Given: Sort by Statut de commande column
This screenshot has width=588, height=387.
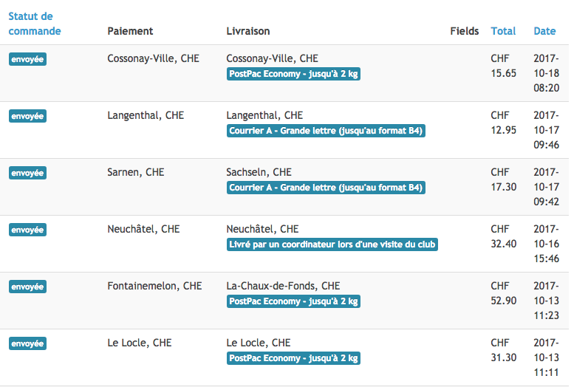Looking at the screenshot, I should pyautogui.click(x=34, y=24).
